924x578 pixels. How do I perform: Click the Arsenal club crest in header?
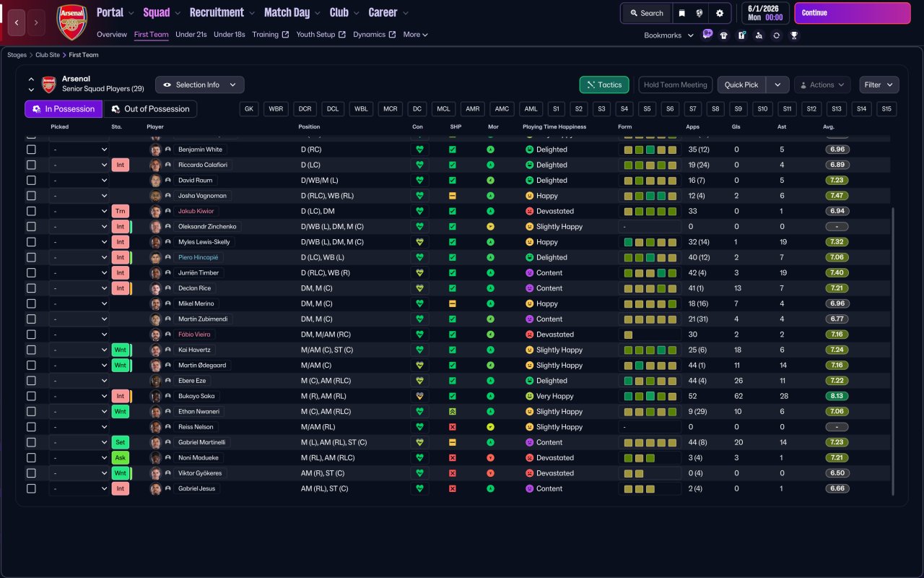pyautogui.click(x=71, y=22)
